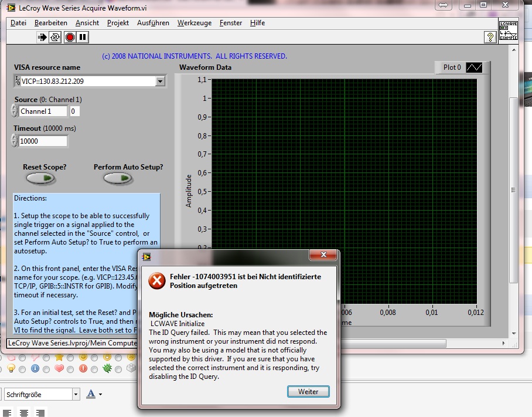Open the Bearbeiten menu

(x=51, y=23)
